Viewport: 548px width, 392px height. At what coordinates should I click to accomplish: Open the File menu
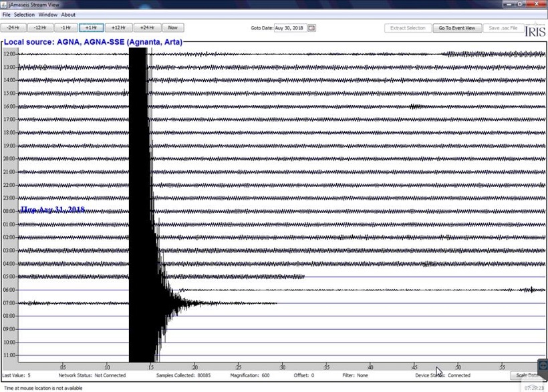[x=7, y=14]
